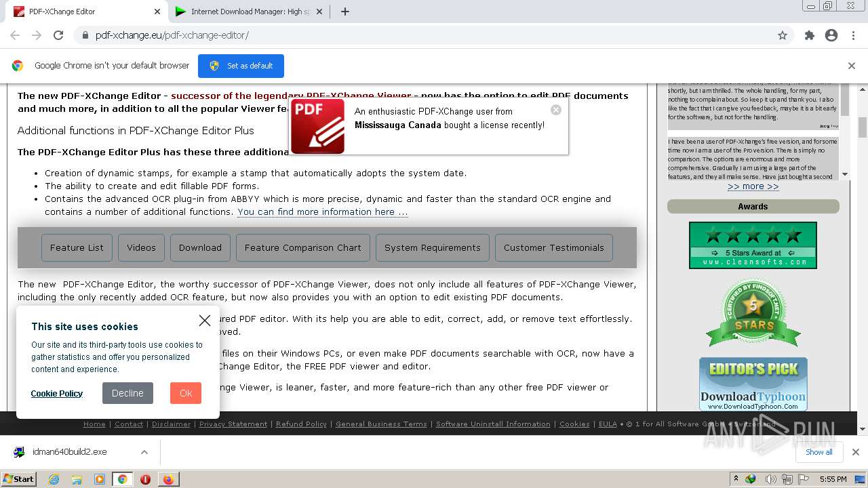Switch to the Internet Download Manager tab
The image size is (868, 488).
tap(248, 12)
